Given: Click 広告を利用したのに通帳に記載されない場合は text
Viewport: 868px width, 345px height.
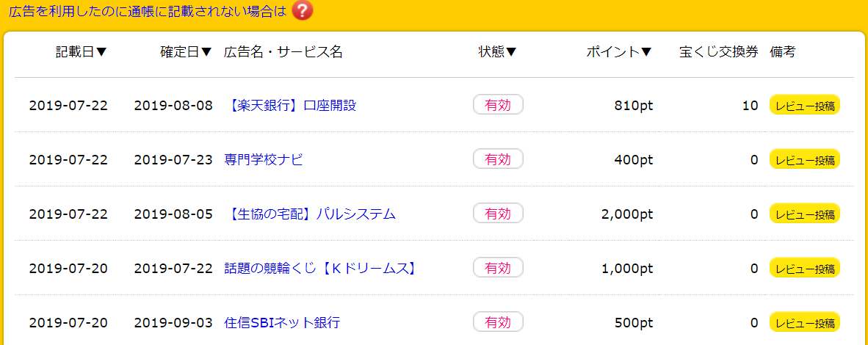Looking at the screenshot, I should 148,10.
